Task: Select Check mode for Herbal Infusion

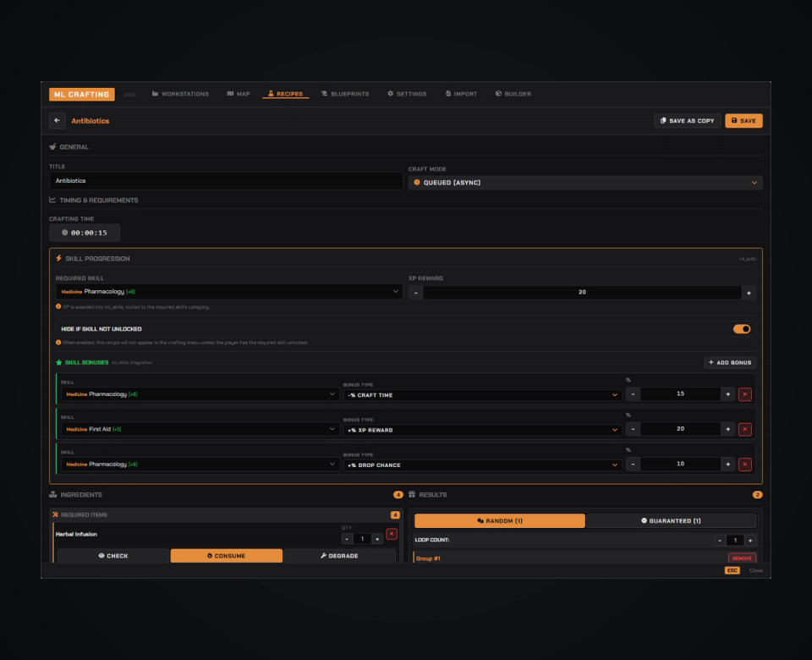Action: (113, 556)
